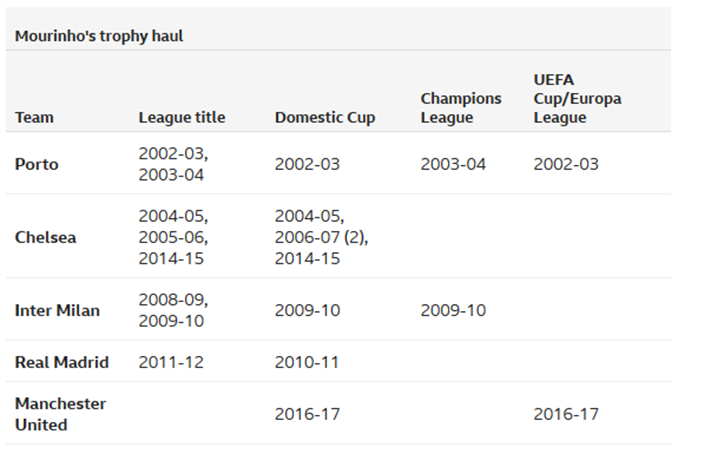The height and width of the screenshot is (454, 704).
Task: Click the Manchester United row label
Action: coord(60,414)
